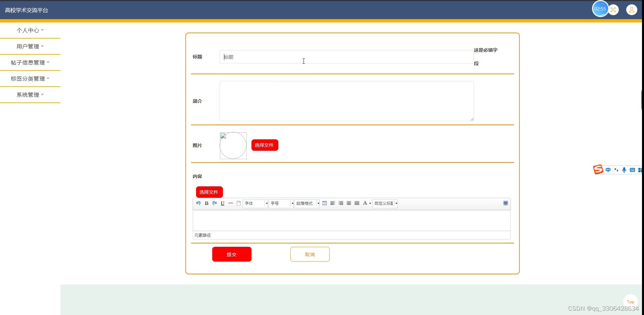
Task: Click the 取消 cancel button
Action: 310,254
